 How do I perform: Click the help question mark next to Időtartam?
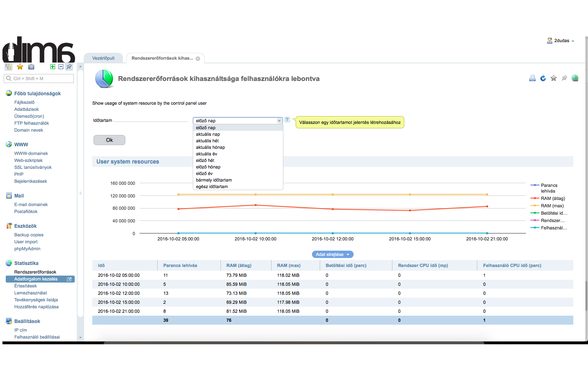click(x=287, y=120)
